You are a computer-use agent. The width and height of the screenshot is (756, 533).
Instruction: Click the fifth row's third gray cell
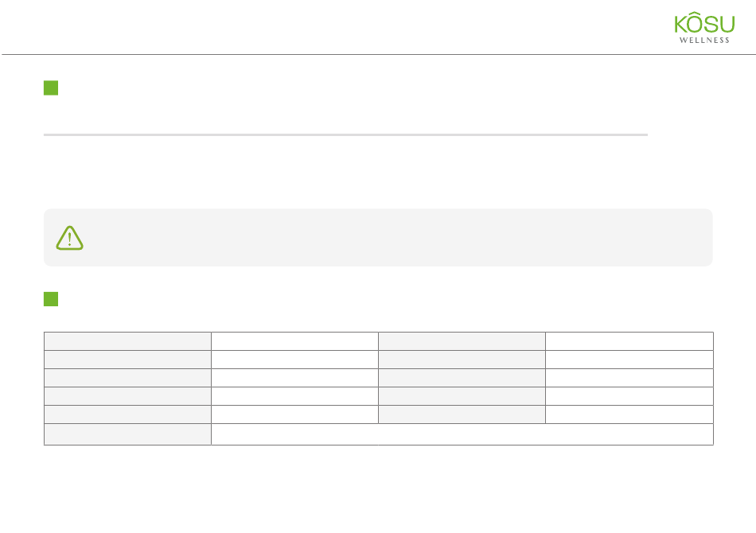pos(462,414)
